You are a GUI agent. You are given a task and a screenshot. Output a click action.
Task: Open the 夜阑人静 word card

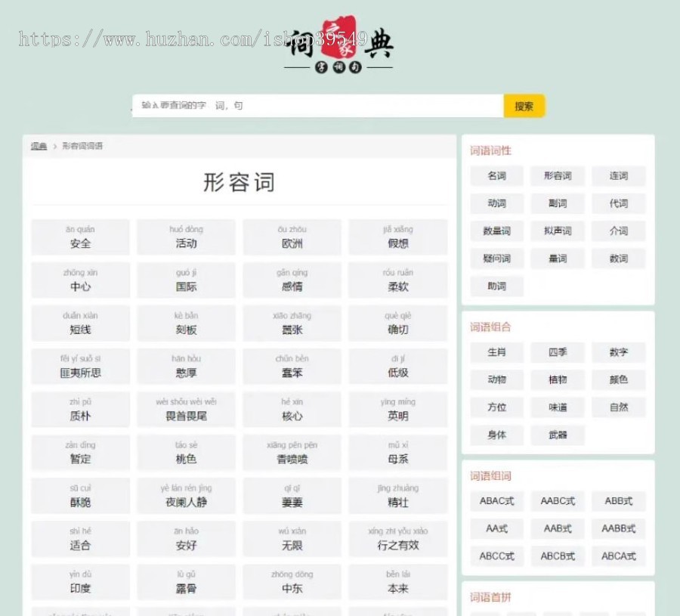coord(186,496)
